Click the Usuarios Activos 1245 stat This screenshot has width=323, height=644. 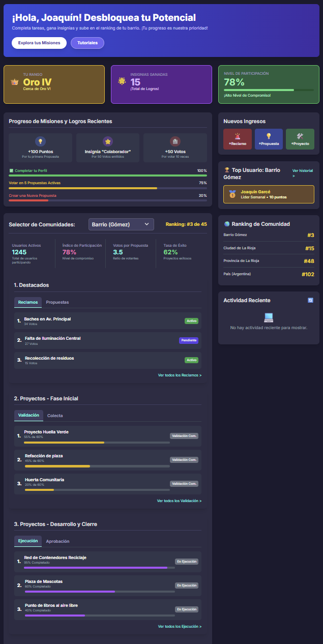click(32, 252)
